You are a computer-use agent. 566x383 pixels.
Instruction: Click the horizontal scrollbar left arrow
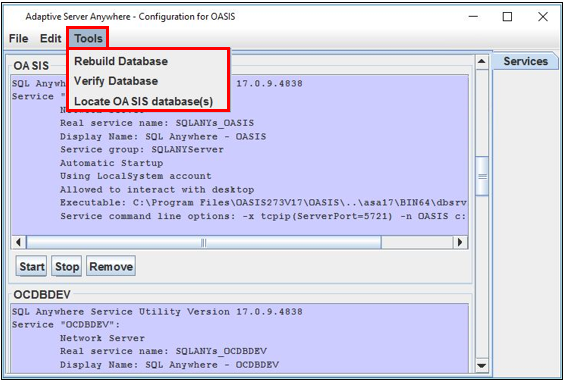tap(18, 242)
